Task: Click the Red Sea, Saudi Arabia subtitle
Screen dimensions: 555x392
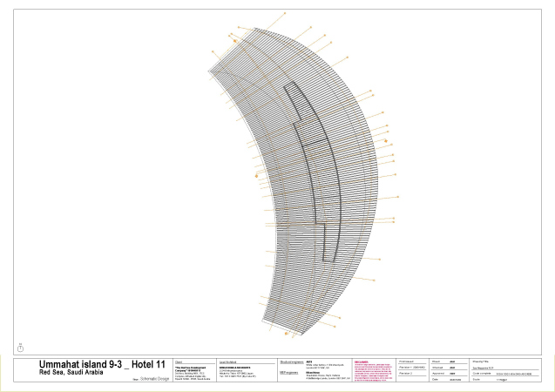Action: pyautogui.click(x=71, y=372)
